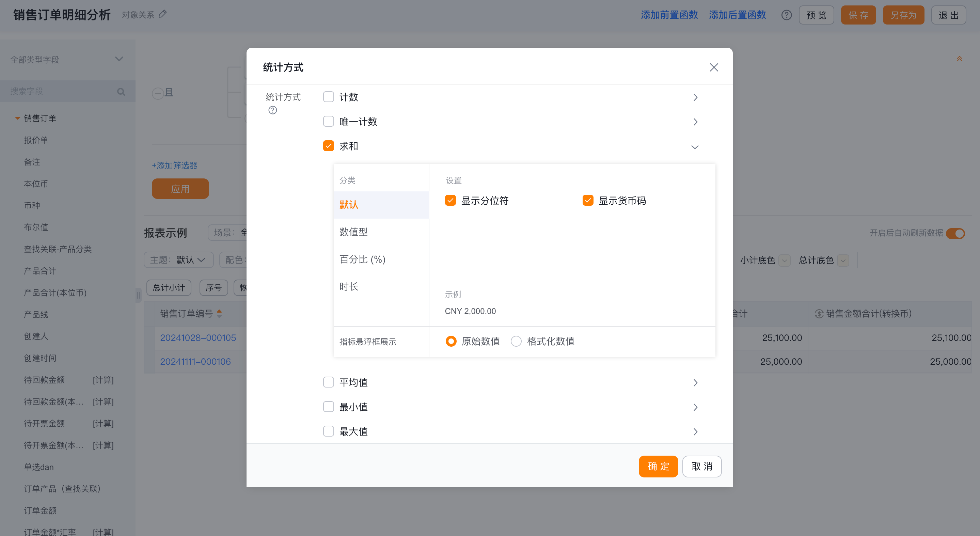Toggle the 开启后自动刷新数据 switch
Viewport: 980px width, 536px height.
955,233
